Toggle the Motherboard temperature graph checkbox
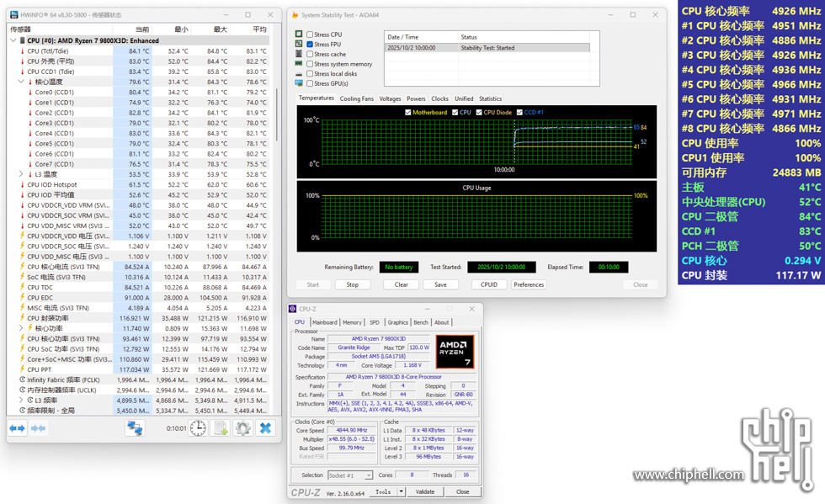825x504 pixels. click(407, 112)
